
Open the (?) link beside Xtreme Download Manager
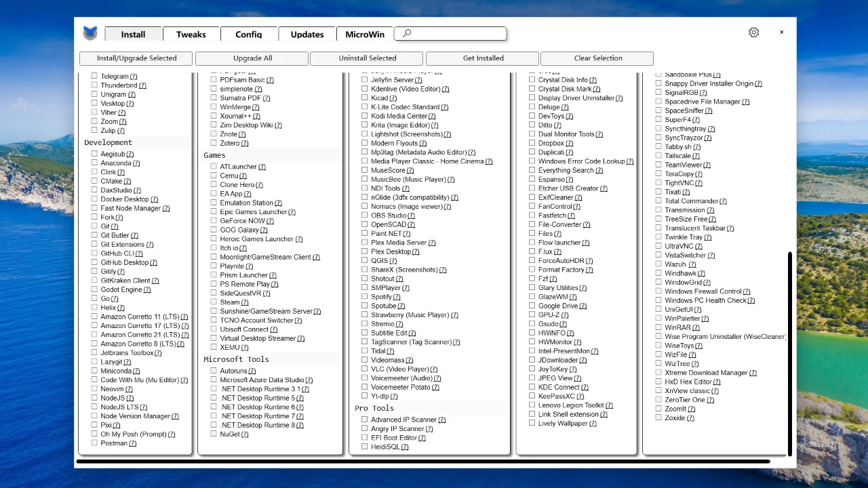[x=753, y=373]
